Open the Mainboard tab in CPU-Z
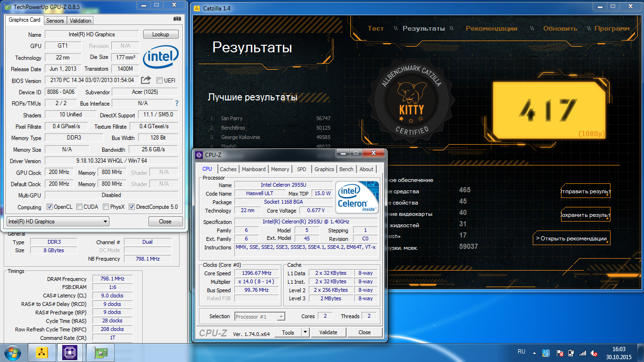 (x=254, y=169)
